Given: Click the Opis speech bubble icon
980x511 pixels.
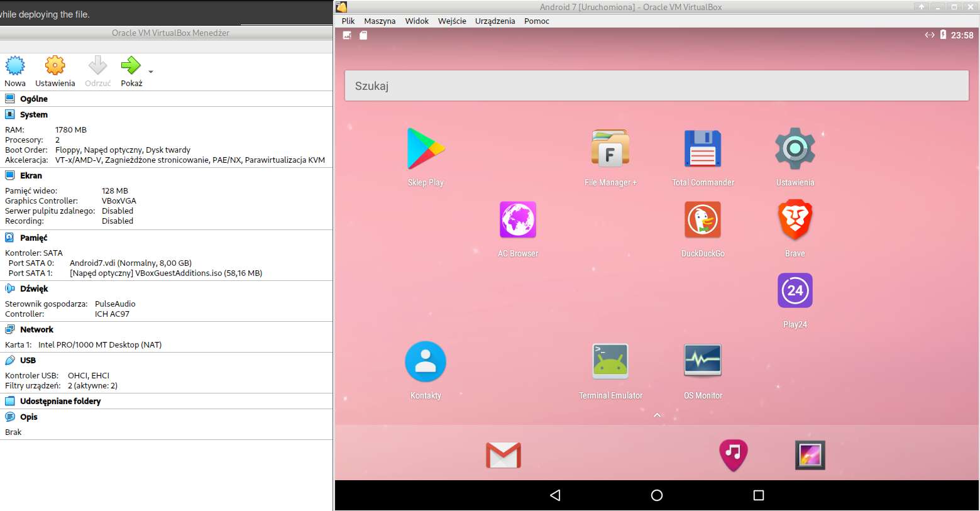Looking at the screenshot, I should point(9,416).
